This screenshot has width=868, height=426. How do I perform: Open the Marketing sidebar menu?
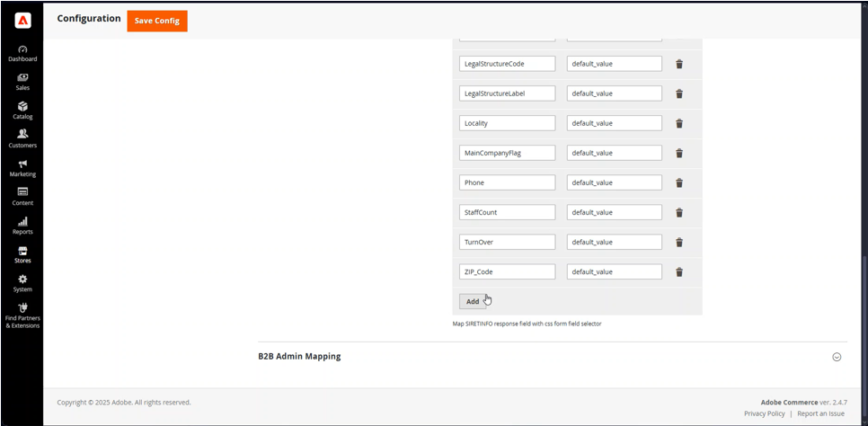pyautogui.click(x=22, y=168)
